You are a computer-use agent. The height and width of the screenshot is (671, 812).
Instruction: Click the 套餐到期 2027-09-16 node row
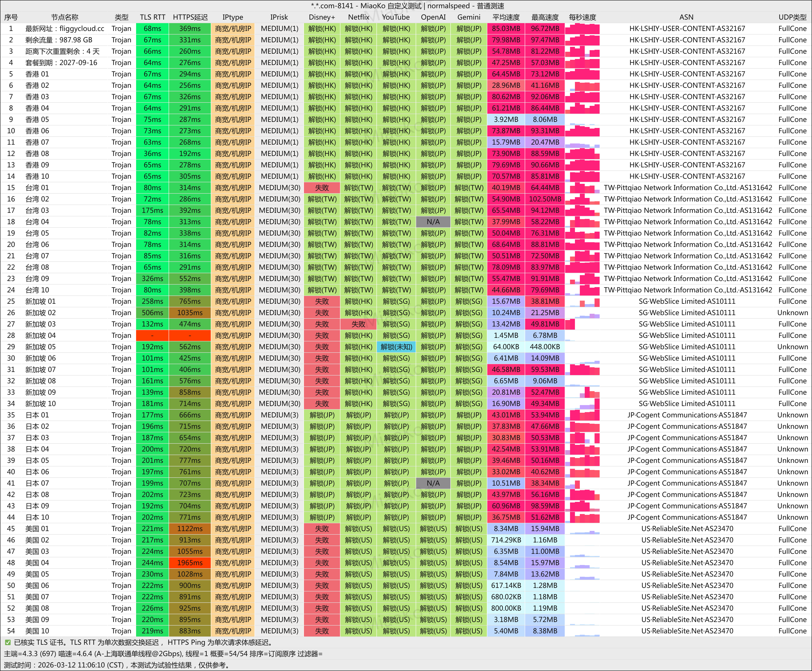(61, 63)
